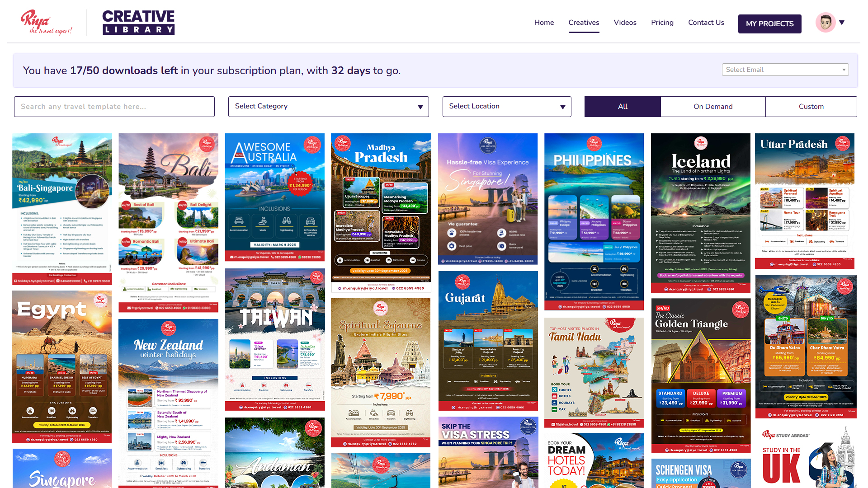The width and height of the screenshot is (868, 488).
Task: Open the Taiwan template
Action: click(275, 340)
